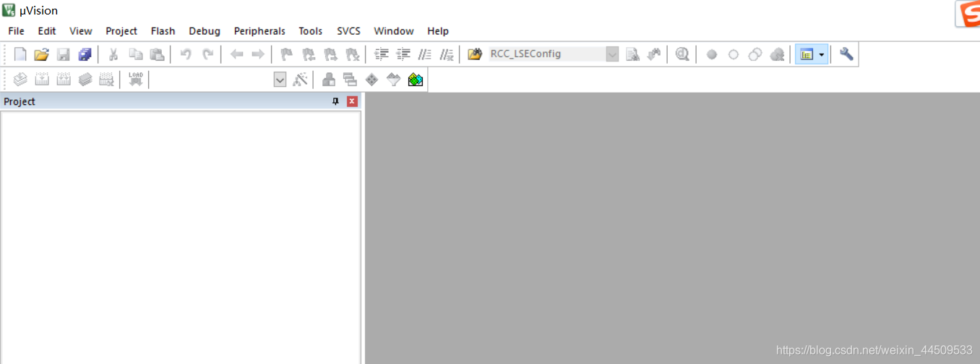Open Options for Target
The image size is (980, 364).
click(300, 80)
